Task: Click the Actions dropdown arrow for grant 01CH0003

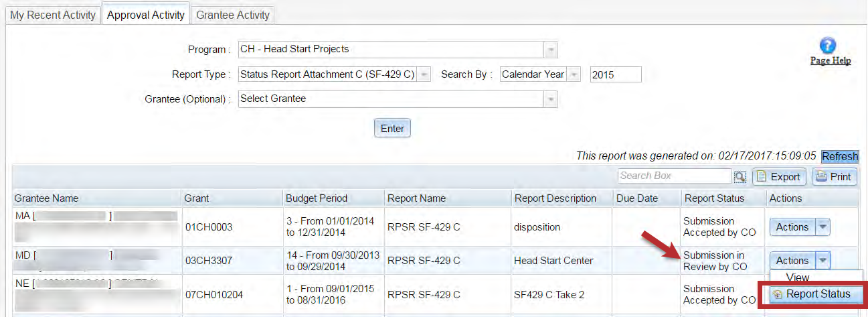Action: [823, 227]
